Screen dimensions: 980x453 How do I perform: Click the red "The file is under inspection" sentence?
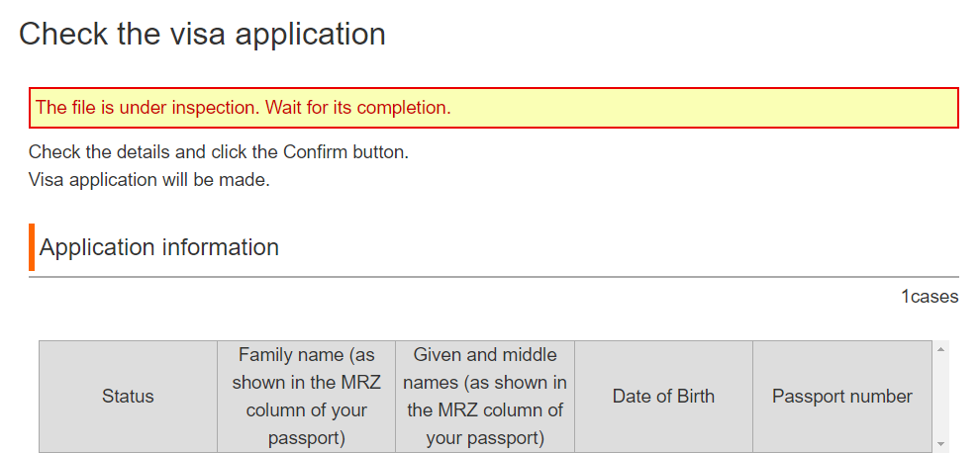pos(148,108)
